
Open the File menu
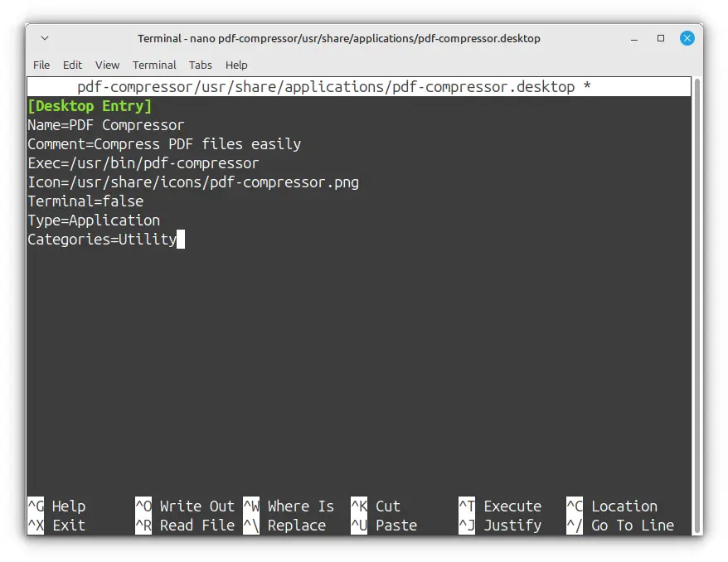click(41, 65)
